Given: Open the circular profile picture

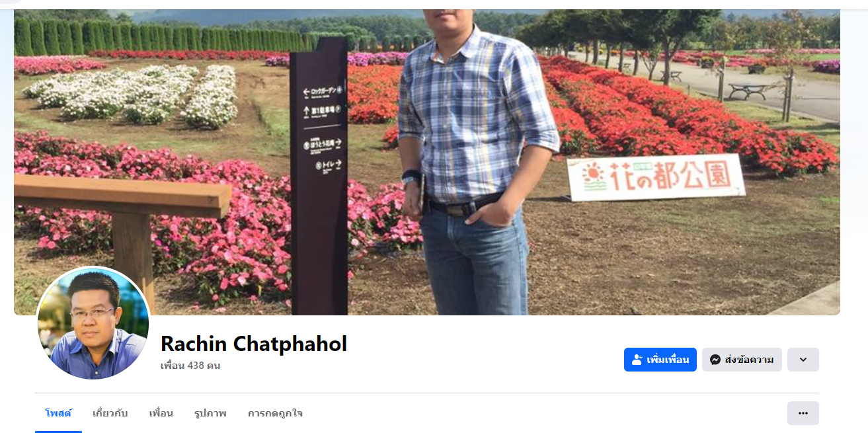Looking at the screenshot, I should click(x=93, y=323).
